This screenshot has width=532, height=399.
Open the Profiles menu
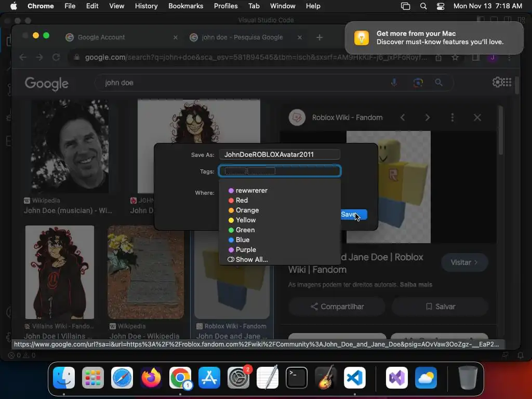point(225,6)
